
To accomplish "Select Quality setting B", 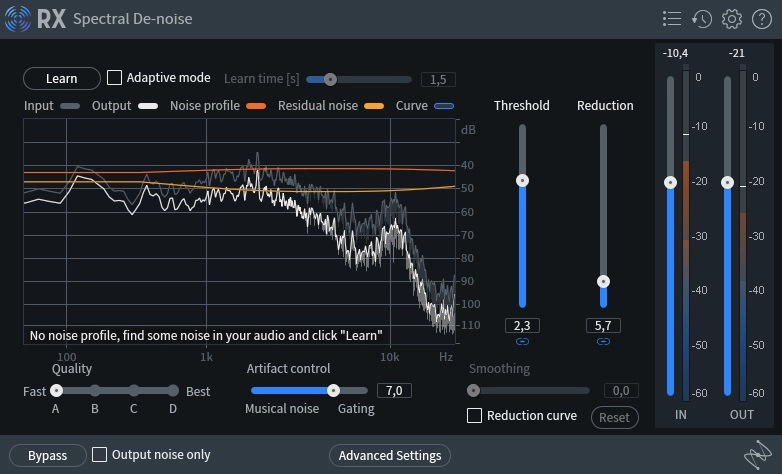I will tap(95, 390).
